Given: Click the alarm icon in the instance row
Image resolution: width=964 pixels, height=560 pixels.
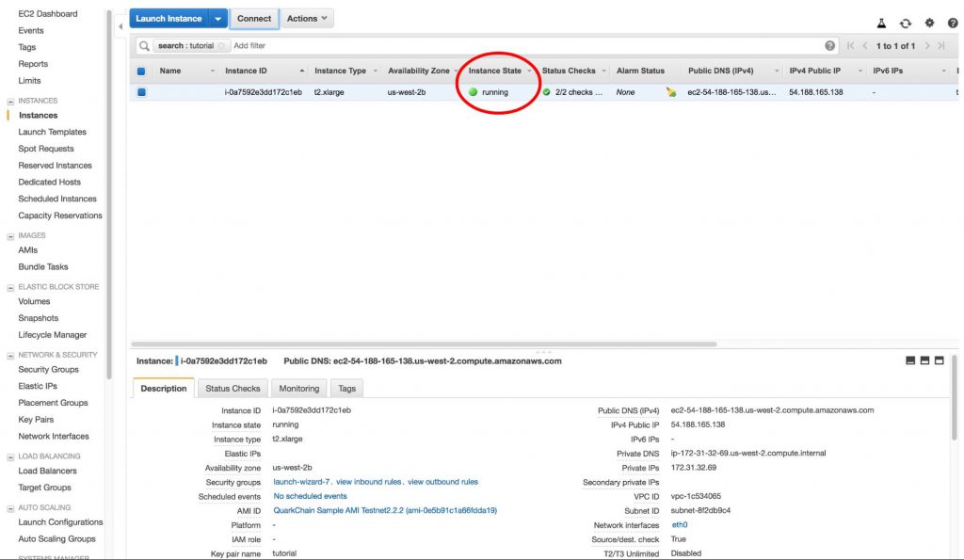Looking at the screenshot, I should [670, 92].
